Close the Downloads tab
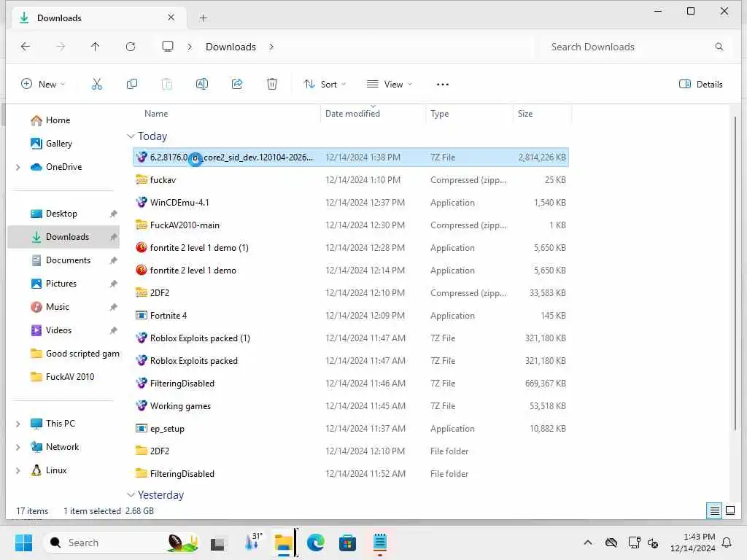This screenshot has height=560, width=747. 171,17
